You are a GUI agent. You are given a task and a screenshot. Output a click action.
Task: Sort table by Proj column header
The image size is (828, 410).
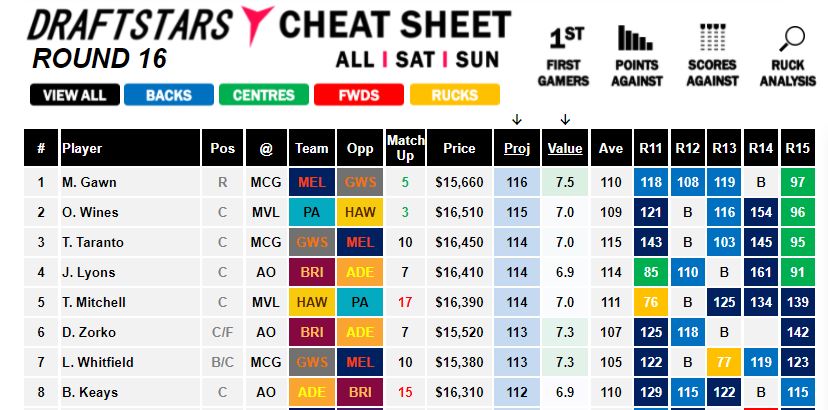(x=517, y=148)
